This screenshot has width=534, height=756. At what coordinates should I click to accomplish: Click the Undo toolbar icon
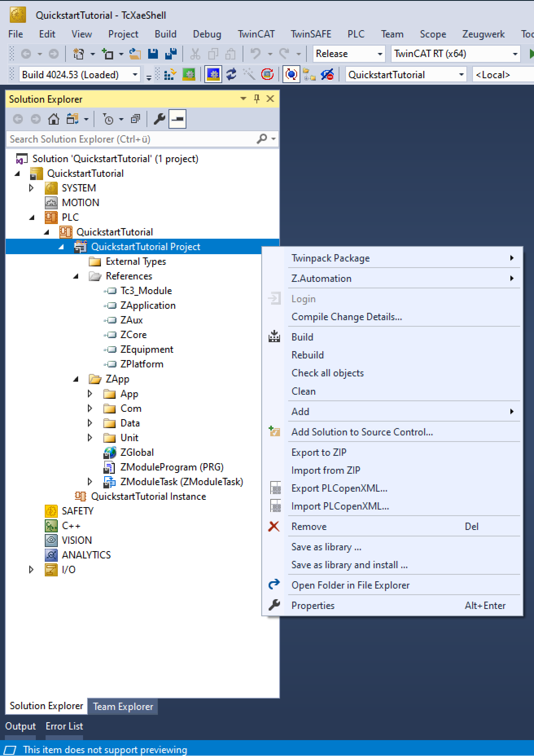pyautogui.click(x=255, y=54)
